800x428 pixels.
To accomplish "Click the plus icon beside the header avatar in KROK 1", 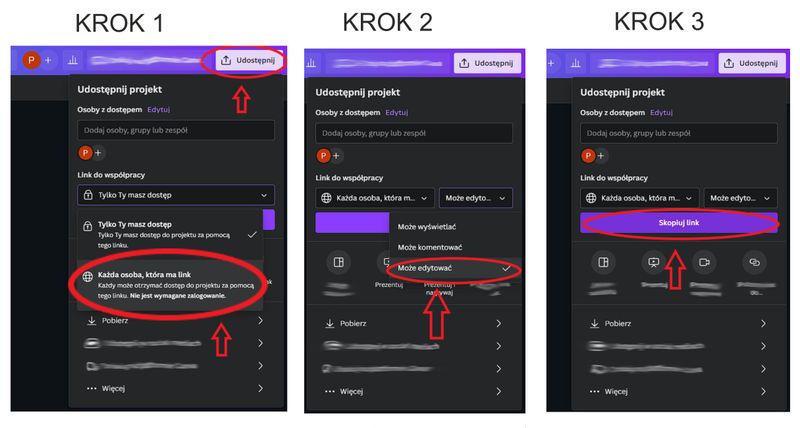I will (48, 60).
